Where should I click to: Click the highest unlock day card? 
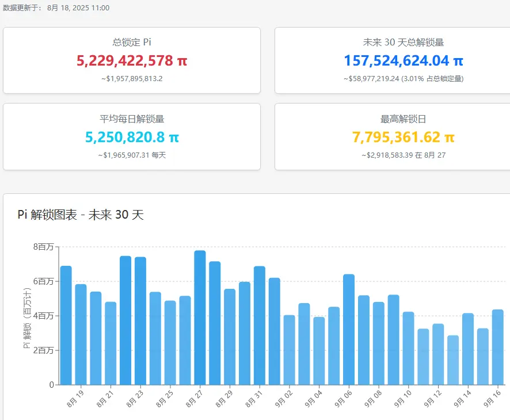click(x=392, y=136)
